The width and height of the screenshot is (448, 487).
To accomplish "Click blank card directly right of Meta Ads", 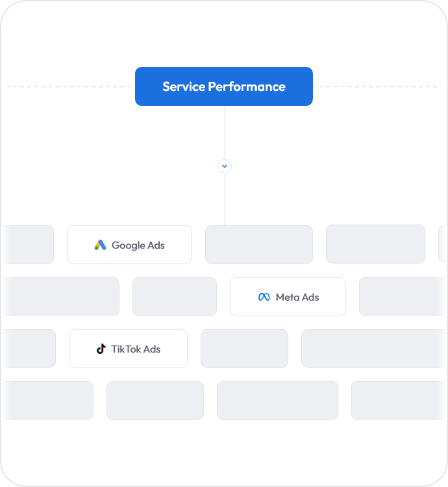I will click(403, 297).
